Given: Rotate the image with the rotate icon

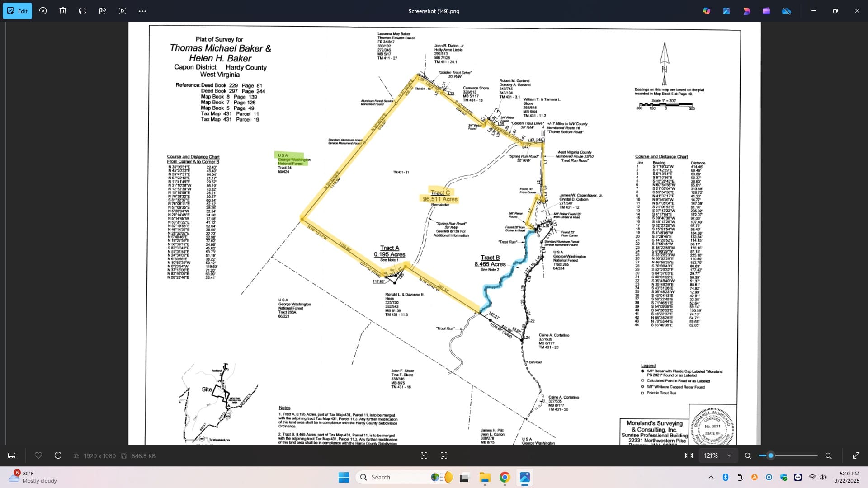Looking at the screenshot, I should coord(43,11).
